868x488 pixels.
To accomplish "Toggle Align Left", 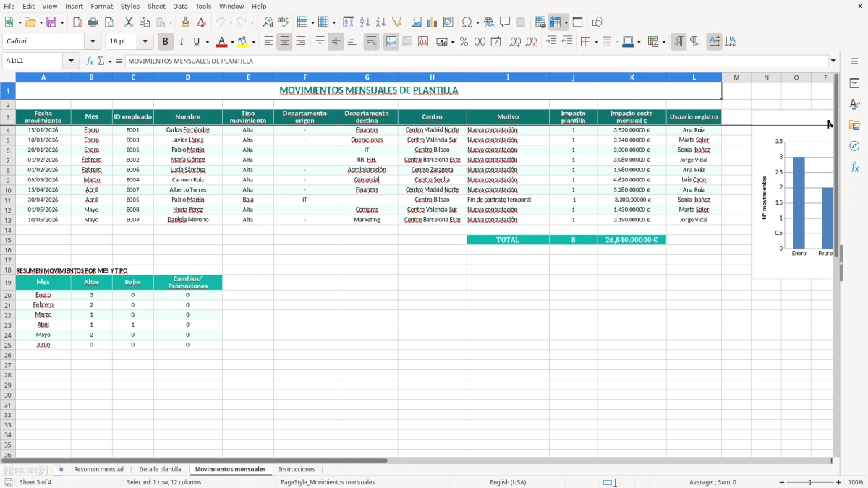I will [x=268, y=42].
